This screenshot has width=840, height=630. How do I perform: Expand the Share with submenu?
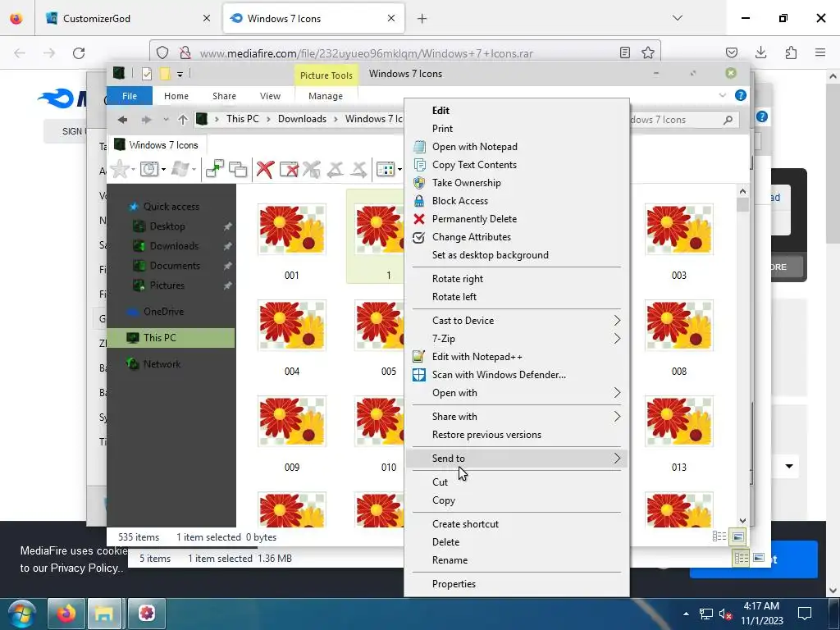pyautogui.click(x=517, y=416)
